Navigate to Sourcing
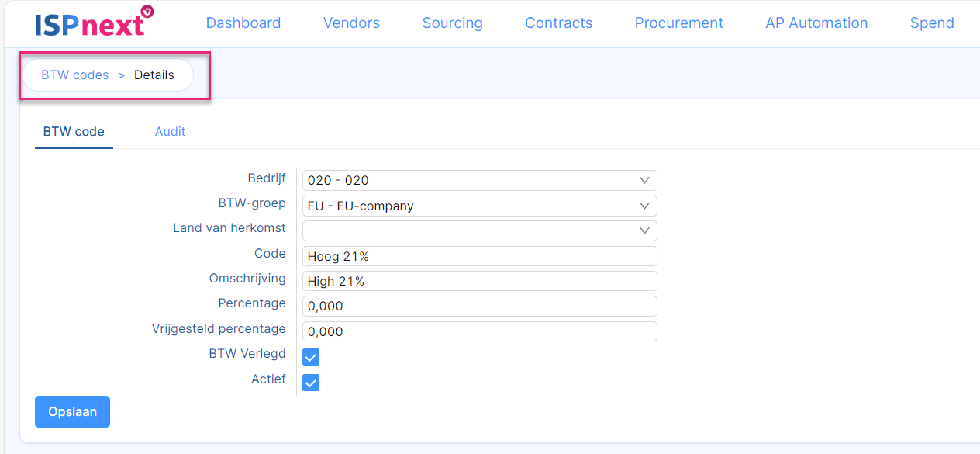 [x=452, y=23]
